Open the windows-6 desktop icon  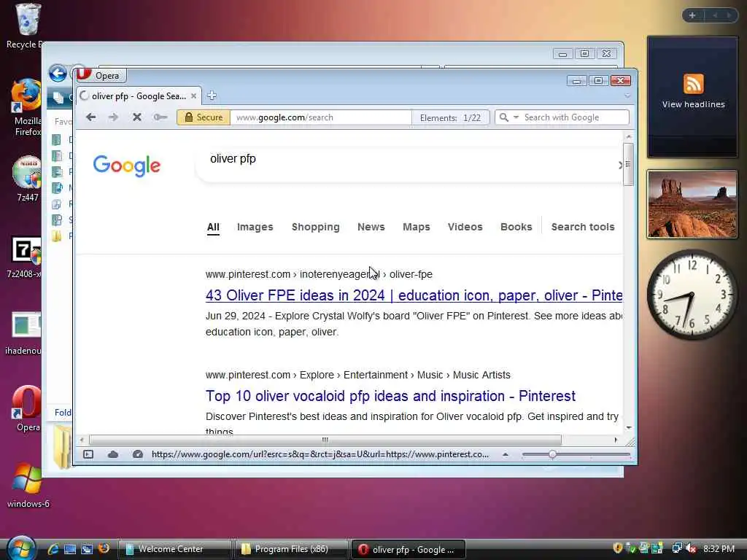click(x=28, y=485)
